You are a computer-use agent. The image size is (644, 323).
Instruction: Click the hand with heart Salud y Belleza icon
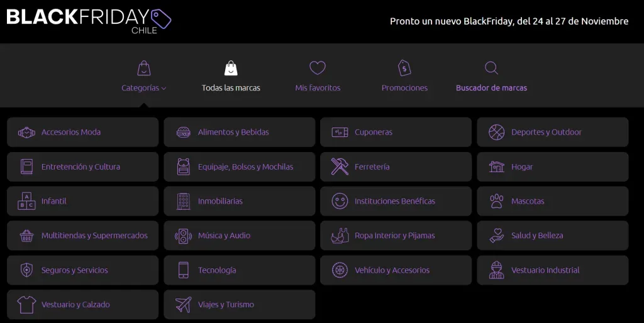(497, 236)
